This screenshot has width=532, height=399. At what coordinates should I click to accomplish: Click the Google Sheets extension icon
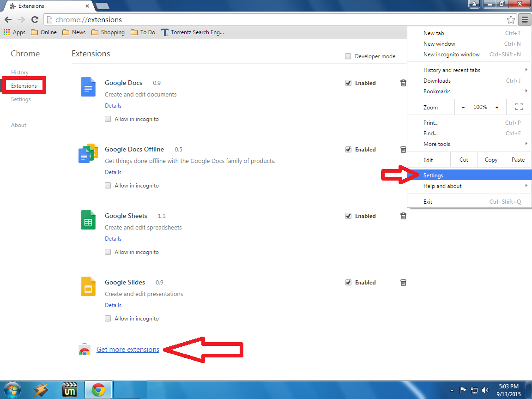tap(88, 220)
